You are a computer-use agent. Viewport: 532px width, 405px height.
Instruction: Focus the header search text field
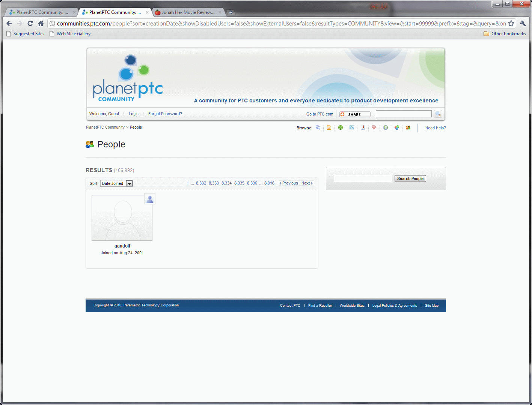[404, 114]
